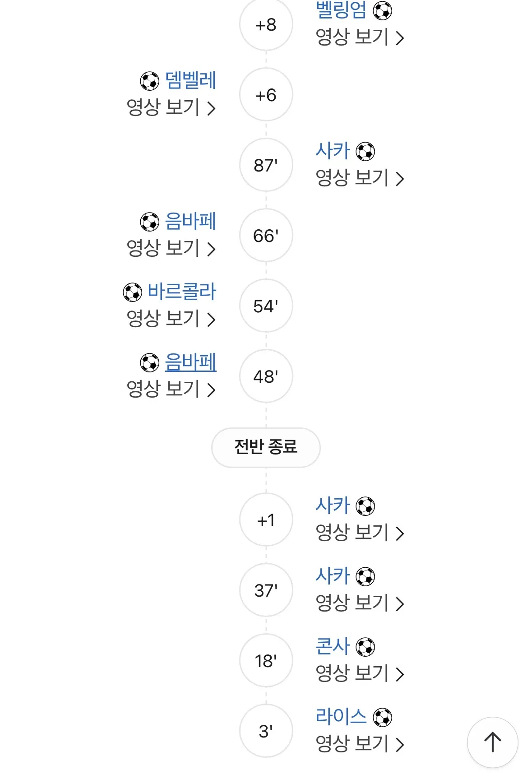Tap the scroll-to-top arrow button

click(x=492, y=742)
